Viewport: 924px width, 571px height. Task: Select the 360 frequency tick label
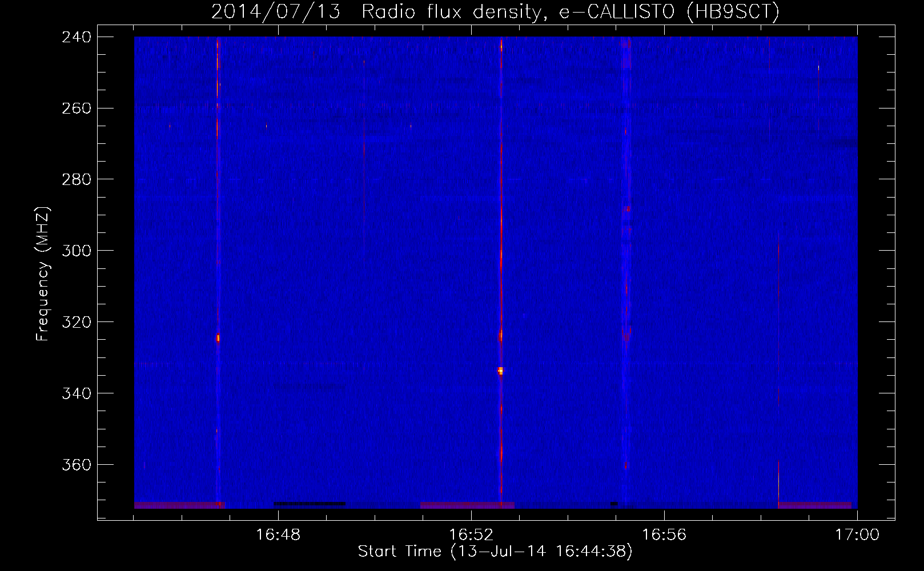pyautogui.click(x=76, y=465)
